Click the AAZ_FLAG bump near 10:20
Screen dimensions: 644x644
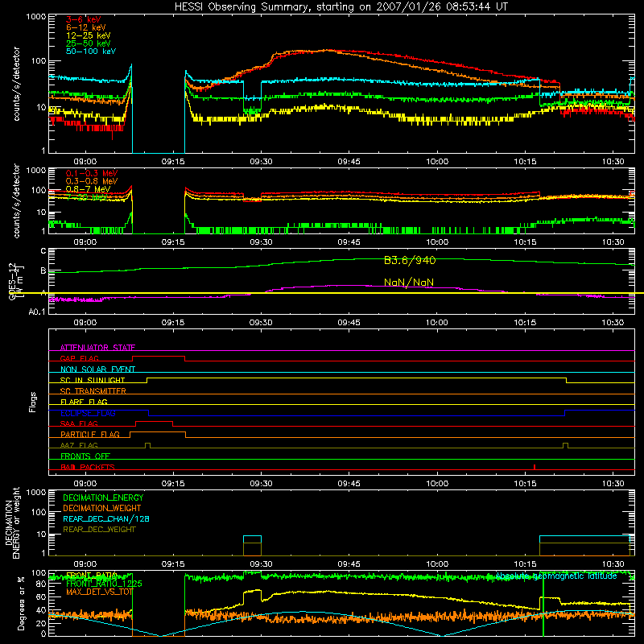coord(566,445)
